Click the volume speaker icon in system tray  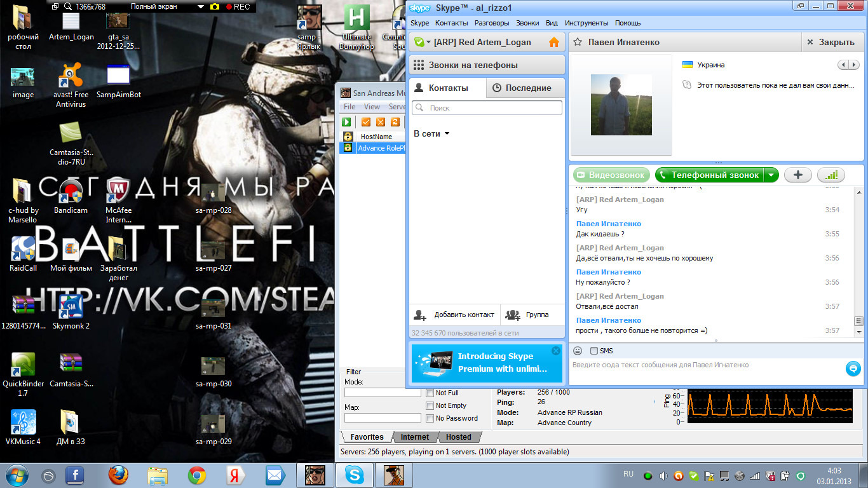(663, 476)
